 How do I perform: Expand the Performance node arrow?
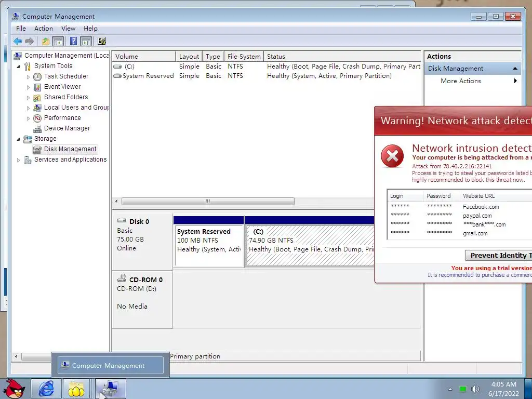(x=28, y=119)
